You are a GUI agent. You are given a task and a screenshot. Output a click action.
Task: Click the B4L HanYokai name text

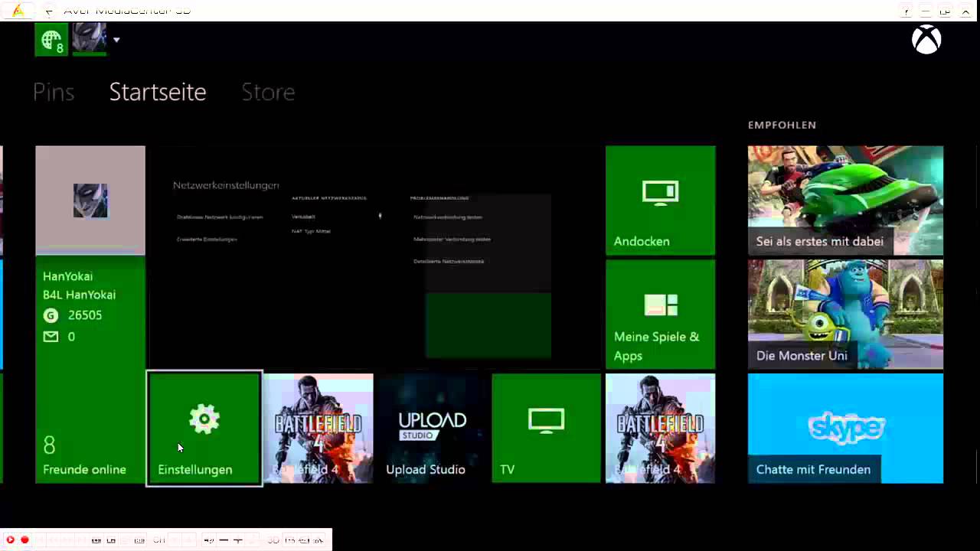point(80,295)
